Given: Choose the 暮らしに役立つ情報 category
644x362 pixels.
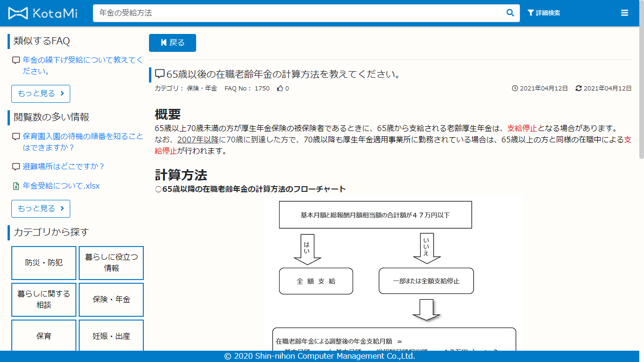Looking at the screenshot, I should (x=111, y=263).
